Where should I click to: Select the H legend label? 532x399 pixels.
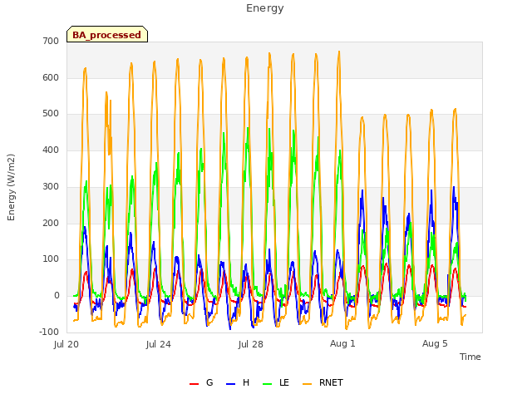246,382
